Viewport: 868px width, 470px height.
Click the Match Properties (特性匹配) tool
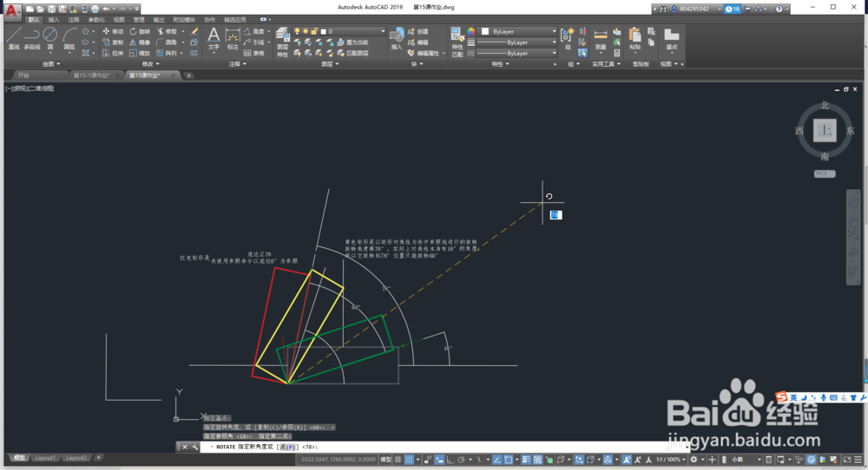pos(457,42)
